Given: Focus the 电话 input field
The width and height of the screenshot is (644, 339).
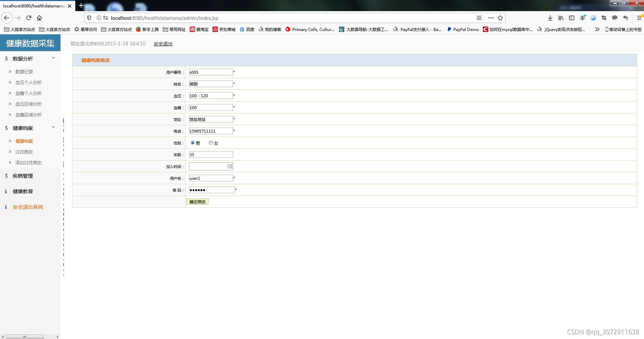Looking at the screenshot, I should [211, 131].
